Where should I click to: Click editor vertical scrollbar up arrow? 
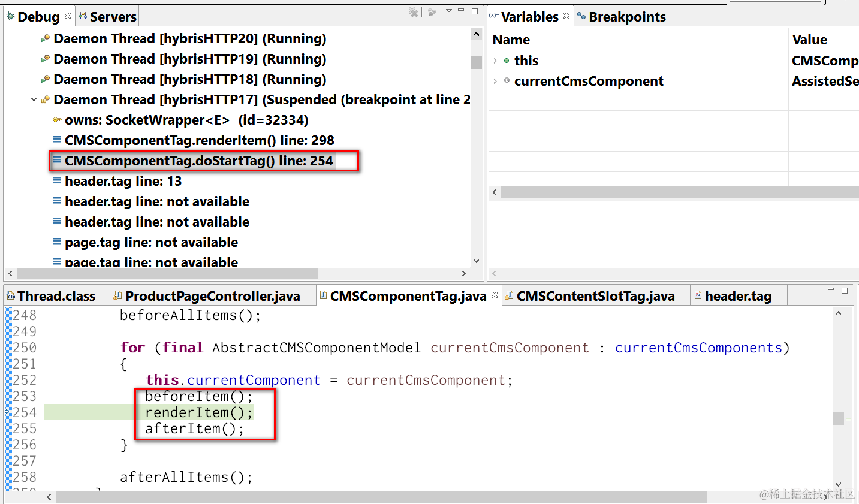tap(838, 313)
